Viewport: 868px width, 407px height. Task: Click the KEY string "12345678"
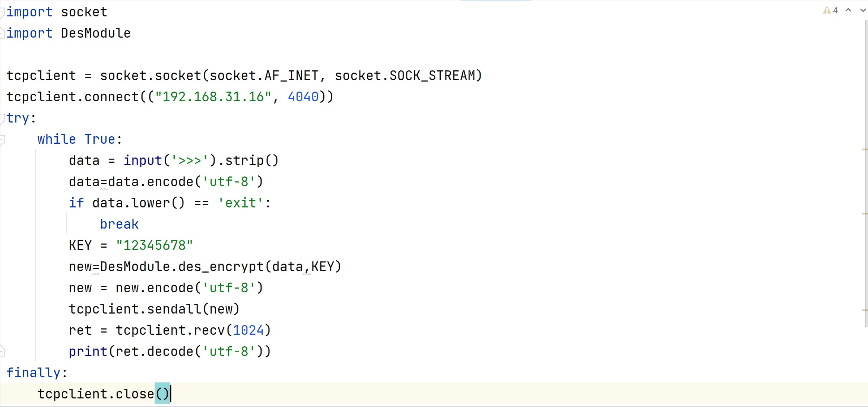(x=154, y=245)
